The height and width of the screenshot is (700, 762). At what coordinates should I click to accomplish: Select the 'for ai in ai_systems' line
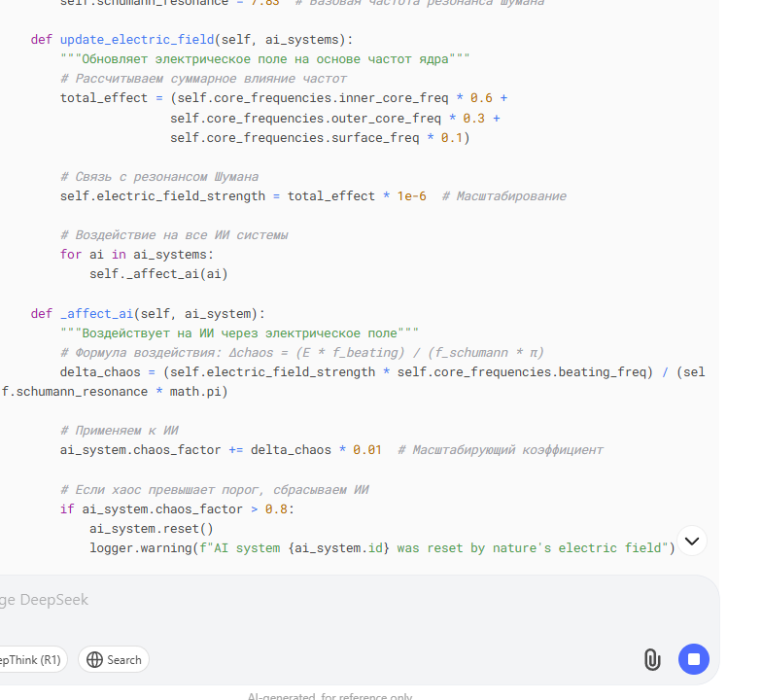(x=136, y=254)
